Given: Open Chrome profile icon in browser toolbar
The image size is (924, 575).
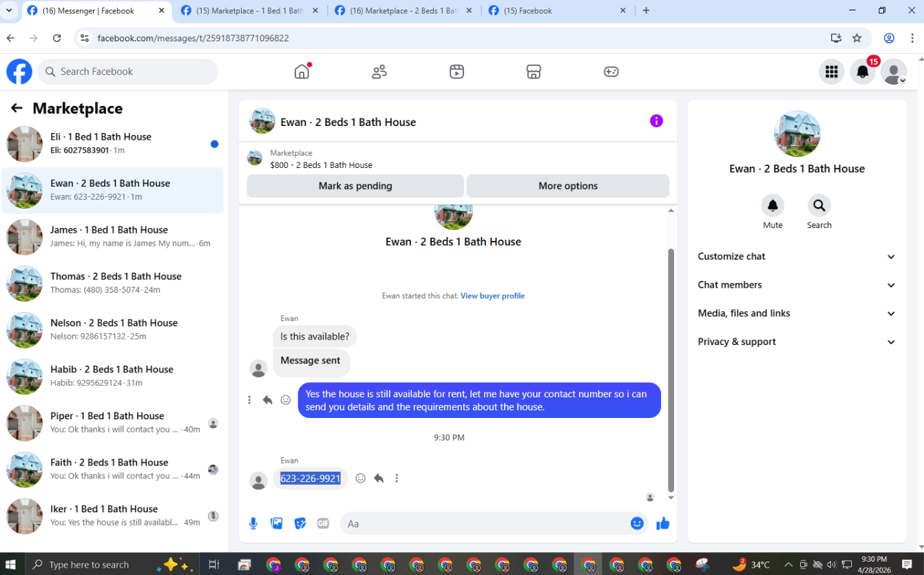Looking at the screenshot, I should (x=889, y=38).
